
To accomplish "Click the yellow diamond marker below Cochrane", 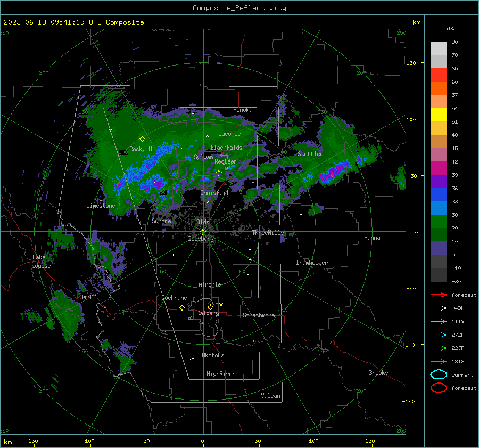I will [182, 308].
